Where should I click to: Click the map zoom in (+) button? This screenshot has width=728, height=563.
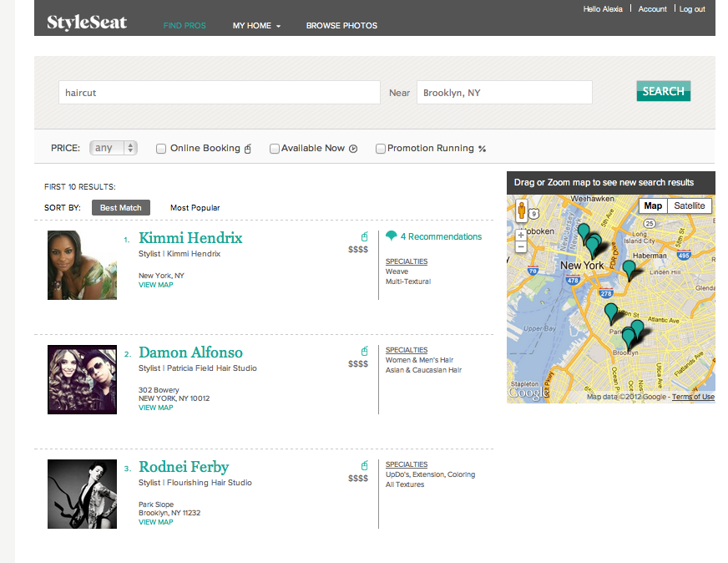click(521, 235)
